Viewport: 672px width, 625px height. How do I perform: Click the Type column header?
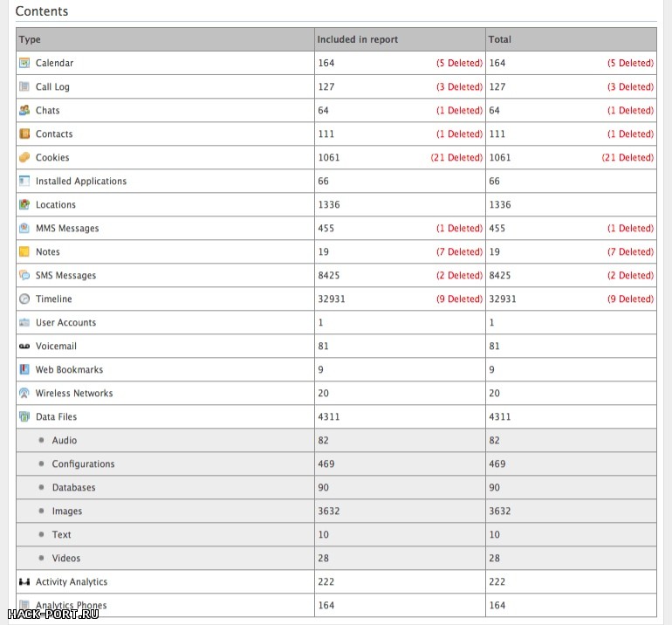(x=30, y=39)
